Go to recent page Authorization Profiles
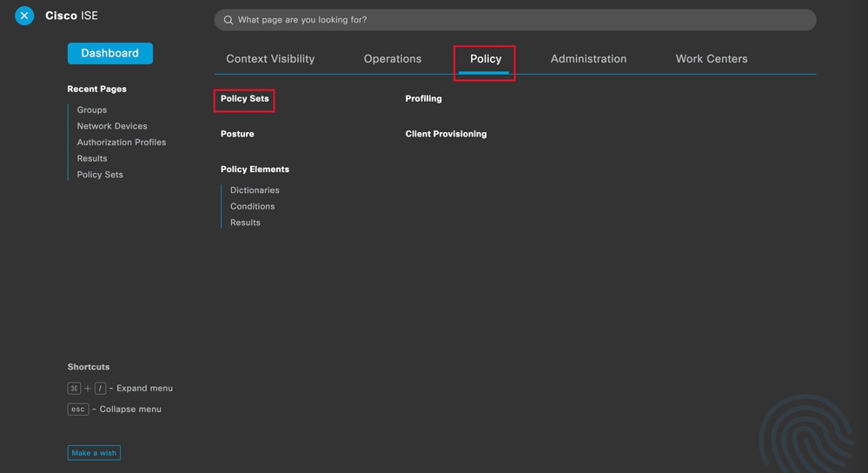 (x=122, y=142)
